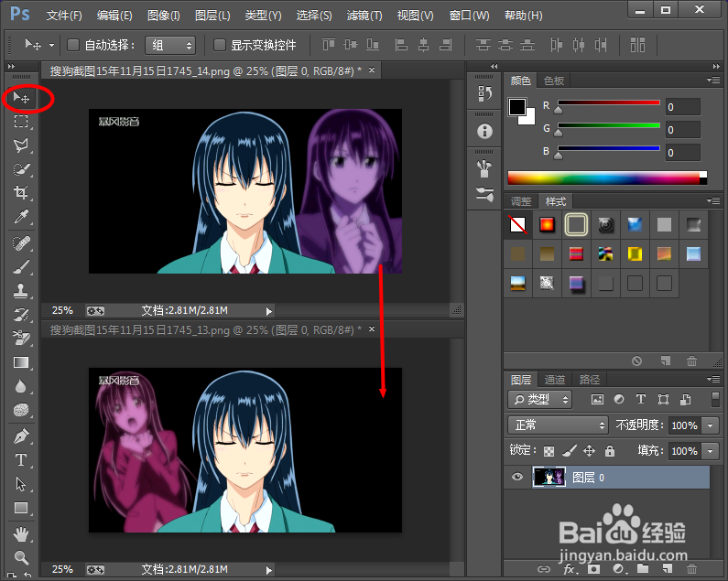Select the Pen tool

click(x=21, y=436)
